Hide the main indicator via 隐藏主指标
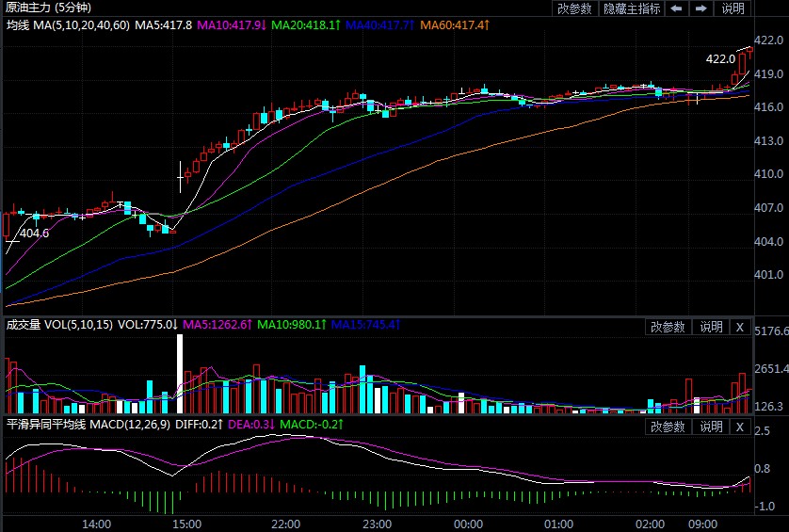 tap(631, 8)
